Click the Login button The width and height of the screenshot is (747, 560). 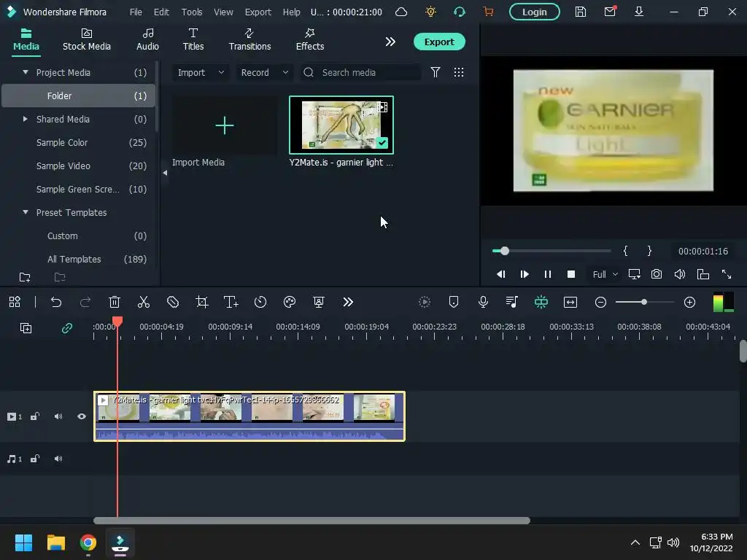coord(534,12)
